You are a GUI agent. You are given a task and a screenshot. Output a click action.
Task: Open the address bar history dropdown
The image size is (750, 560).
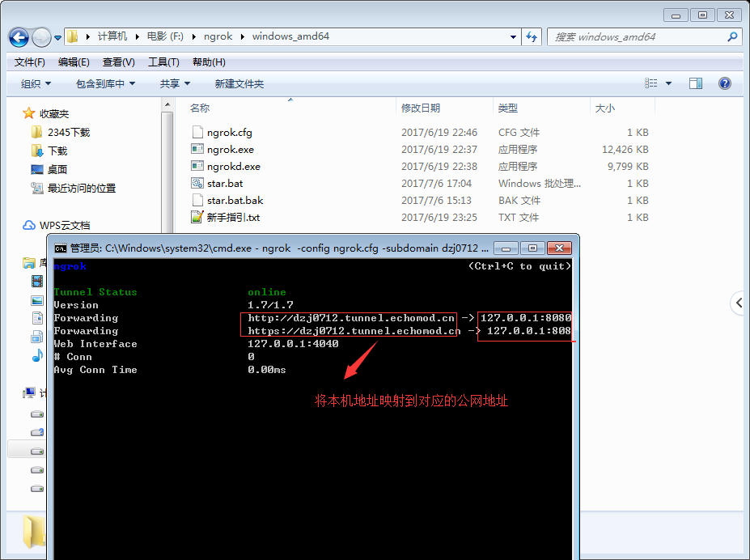(513, 37)
